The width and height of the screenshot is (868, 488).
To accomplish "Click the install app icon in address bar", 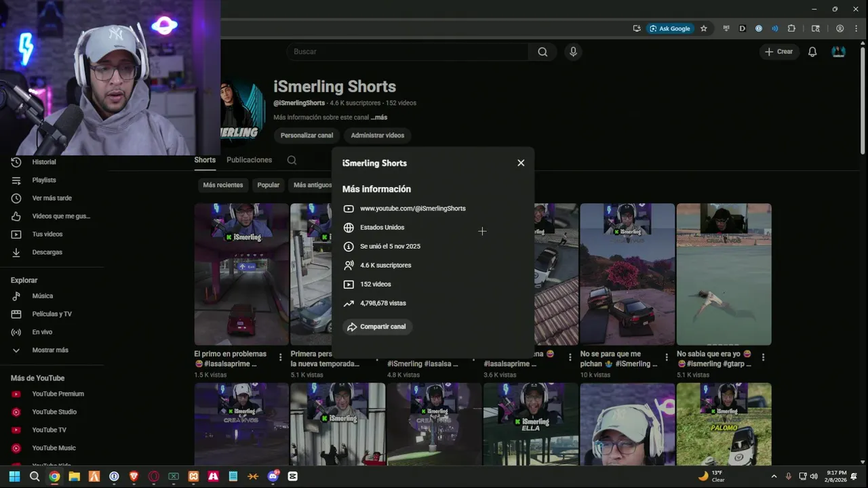I will pos(637,28).
